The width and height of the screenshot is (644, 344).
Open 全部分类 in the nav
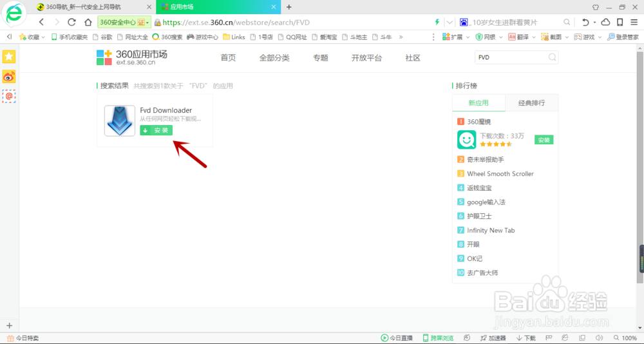[274, 58]
